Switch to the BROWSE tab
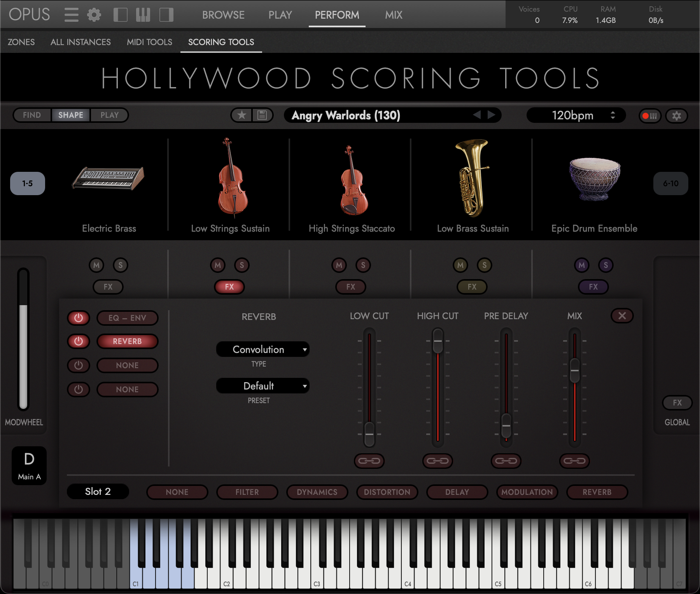 pyautogui.click(x=223, y=15)
